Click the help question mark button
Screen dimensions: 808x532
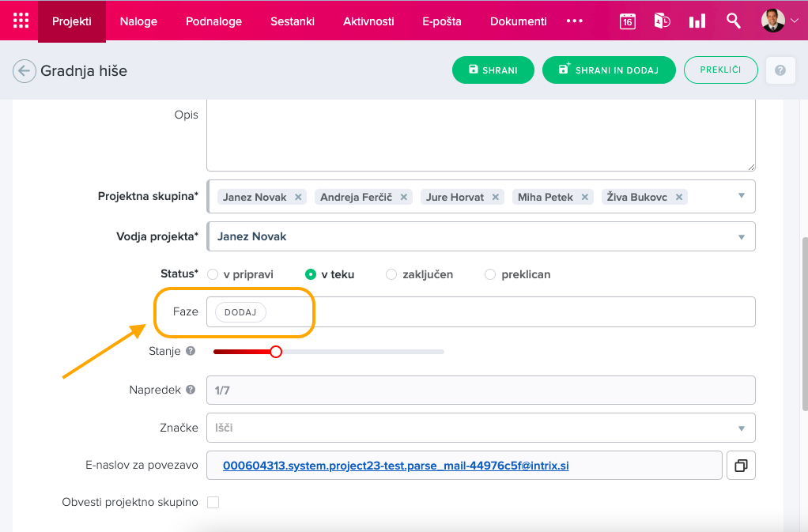(x=780, y=70)
